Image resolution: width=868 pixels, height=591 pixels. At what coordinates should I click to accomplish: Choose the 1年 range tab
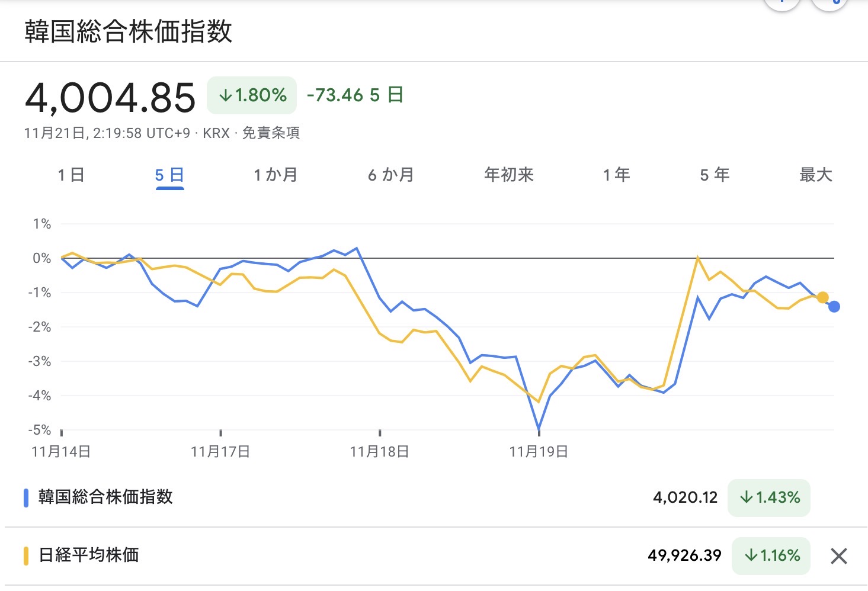(617, 175)
